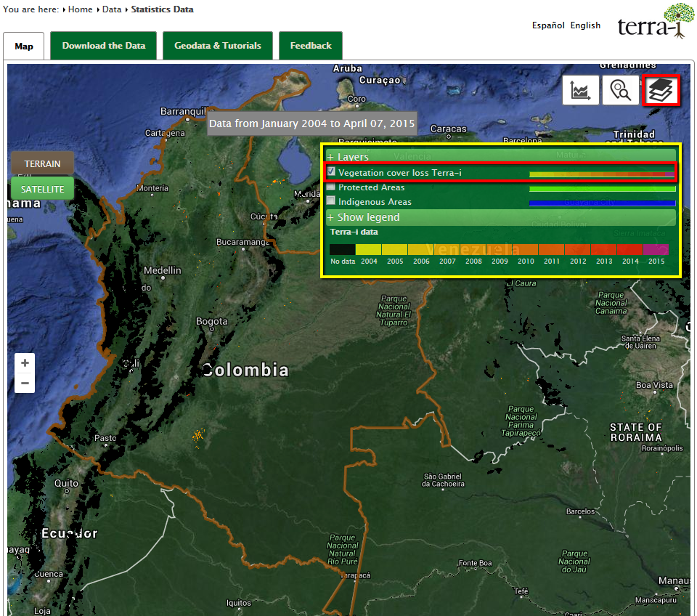This screenshot has width=697, height=616.
Task: Click the Quito city label
Action: click(x=66, y=483)
